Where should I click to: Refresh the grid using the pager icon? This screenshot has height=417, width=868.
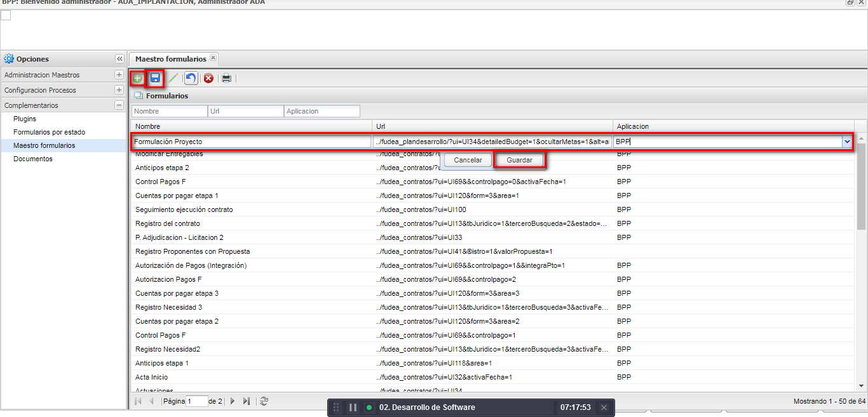tap(264, 401)
